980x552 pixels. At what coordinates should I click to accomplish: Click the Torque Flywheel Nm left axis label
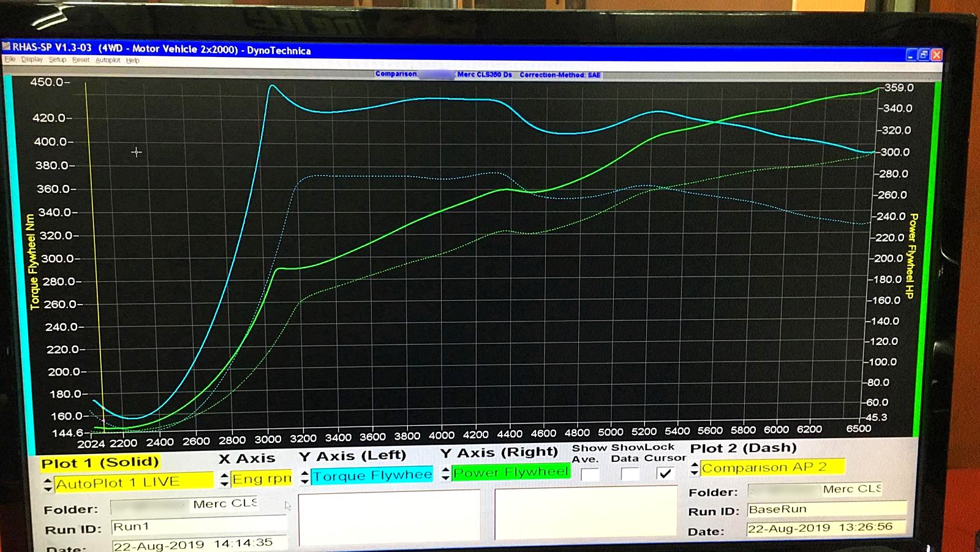[x=32, y=262]
